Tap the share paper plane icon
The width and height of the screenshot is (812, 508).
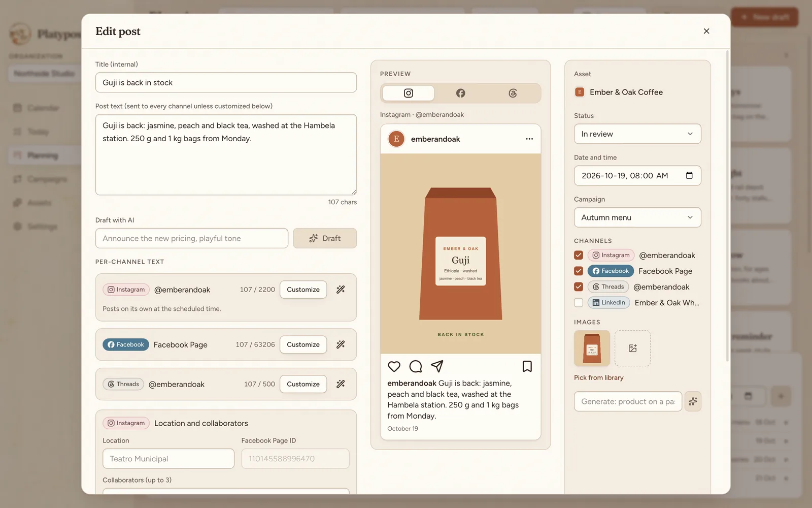(437, 366)
